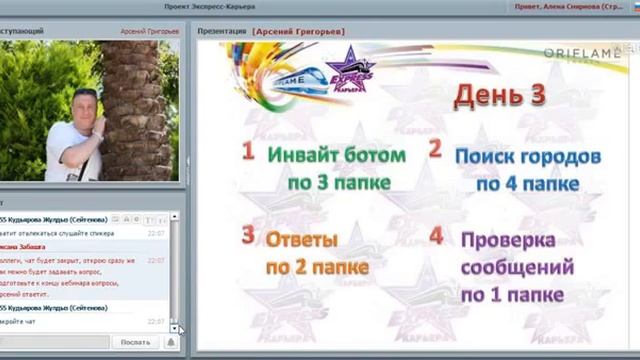
Task: Click 'Арсений ответит.' line in chat
Action: coord(24,294)
